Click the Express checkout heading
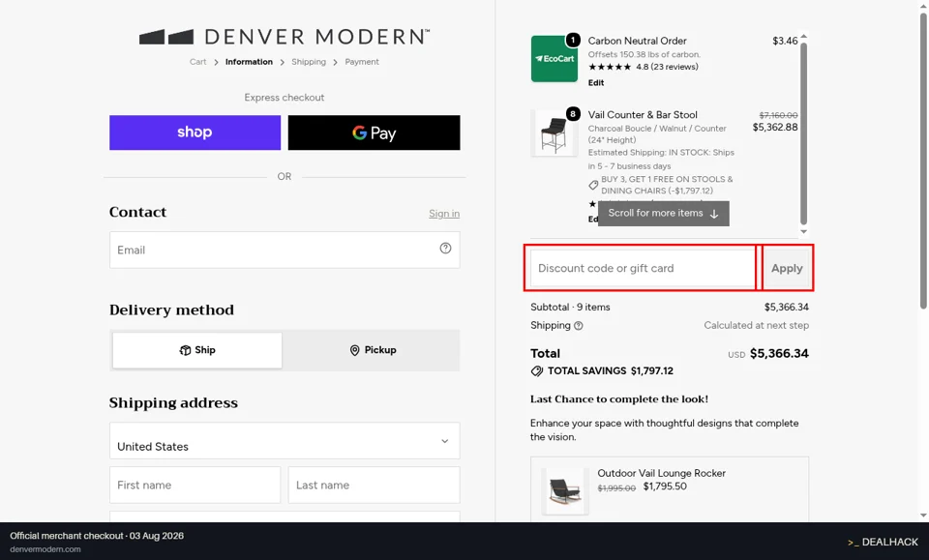This screenshot has height=560, width=929. pyautogui.click(x=285, y=98)
